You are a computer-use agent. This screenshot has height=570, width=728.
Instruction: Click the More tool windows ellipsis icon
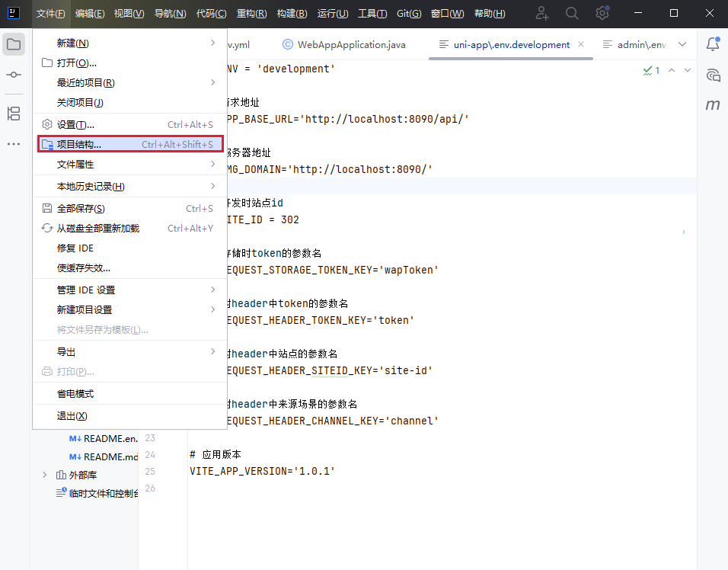[14, 143]
